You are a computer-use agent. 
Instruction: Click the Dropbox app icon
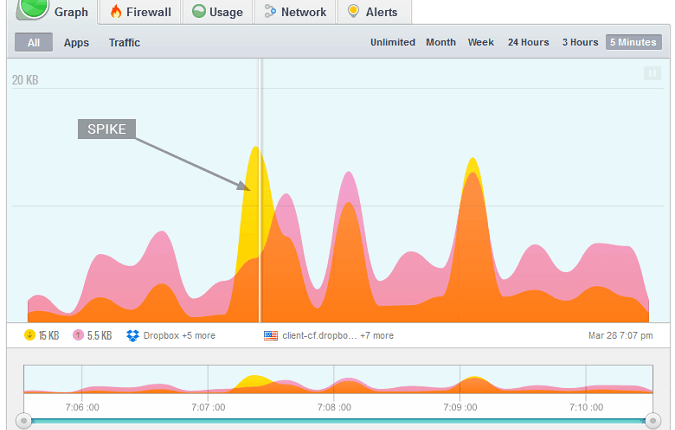click(132, 336)
